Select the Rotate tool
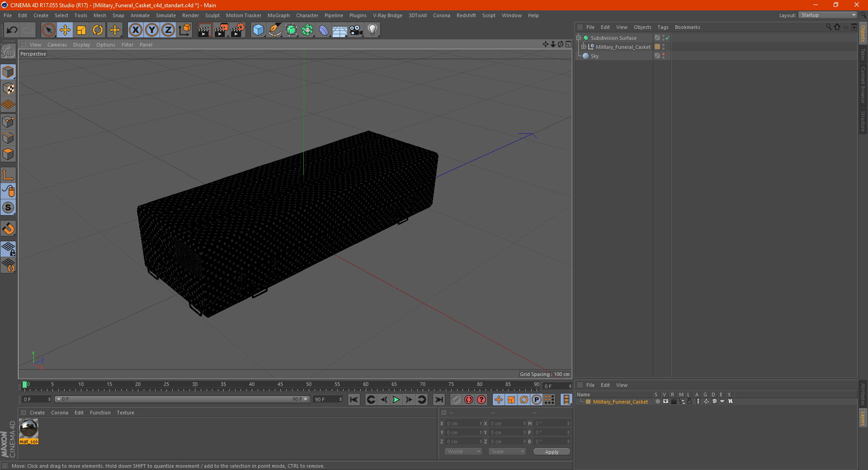This screenshot has width=868, height=470. 98,30
